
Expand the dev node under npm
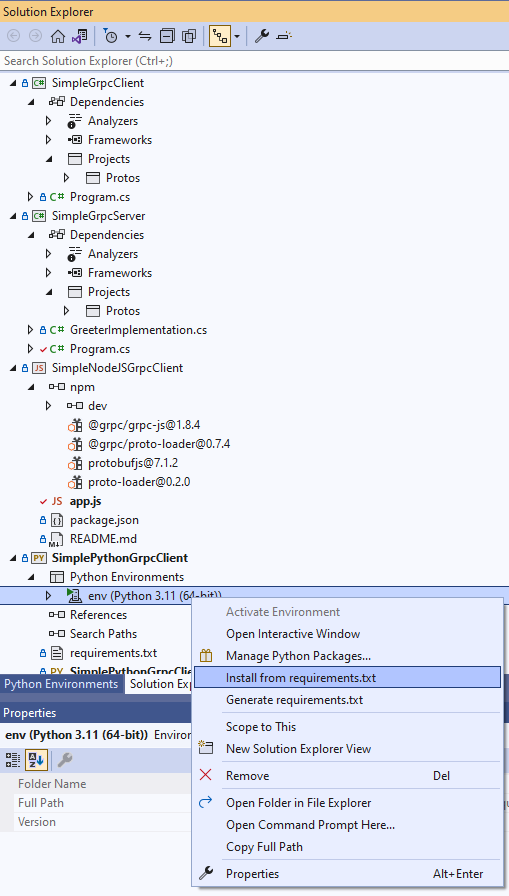49,406
